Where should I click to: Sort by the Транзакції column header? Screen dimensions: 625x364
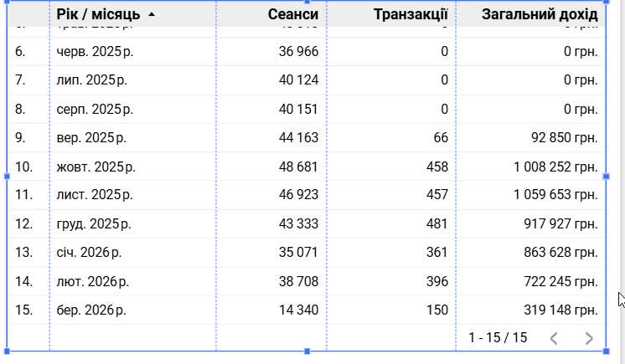(411, 15)
